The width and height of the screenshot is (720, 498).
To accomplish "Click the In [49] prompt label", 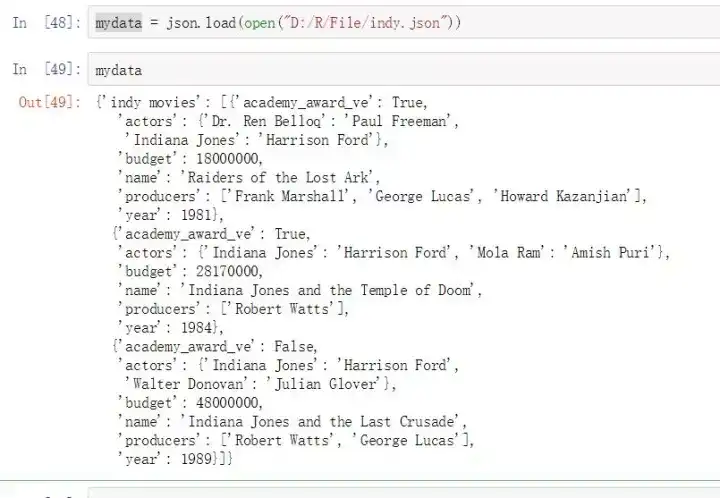I will click(x=46, y=69).
